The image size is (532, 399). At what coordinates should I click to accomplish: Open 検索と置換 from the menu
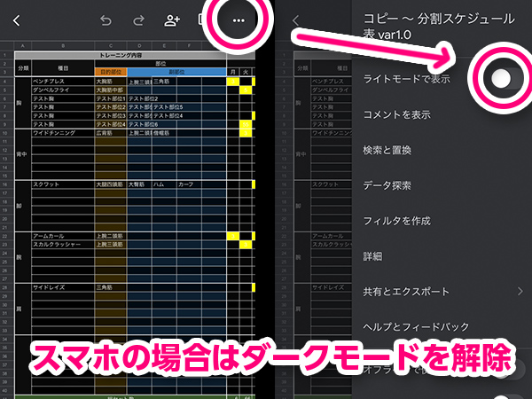tap(387, 150)
